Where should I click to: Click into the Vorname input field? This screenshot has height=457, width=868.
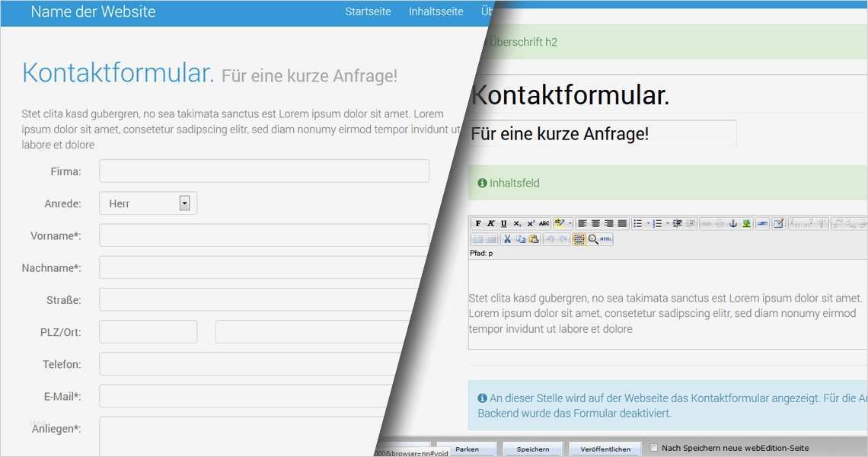pos(264,235)
